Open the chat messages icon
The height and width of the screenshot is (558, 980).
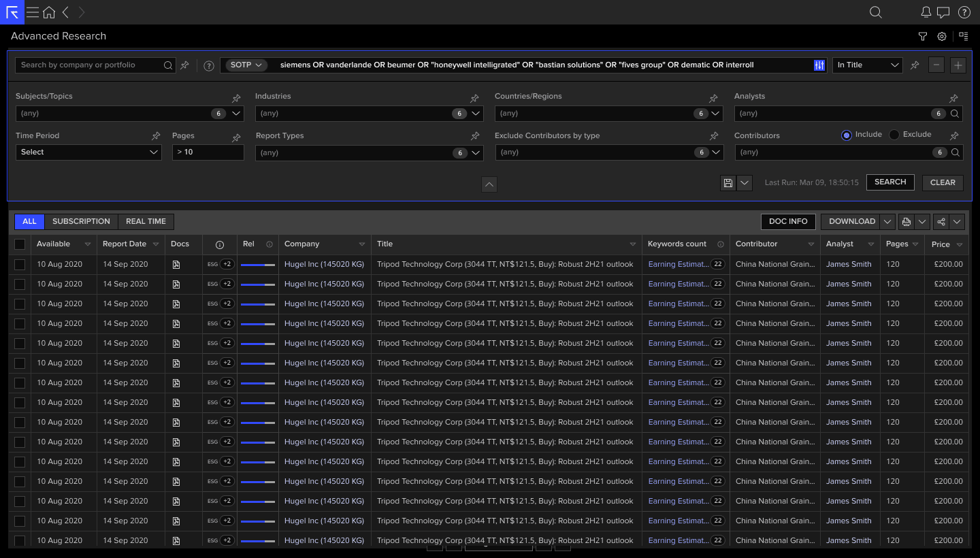point(943,12)
